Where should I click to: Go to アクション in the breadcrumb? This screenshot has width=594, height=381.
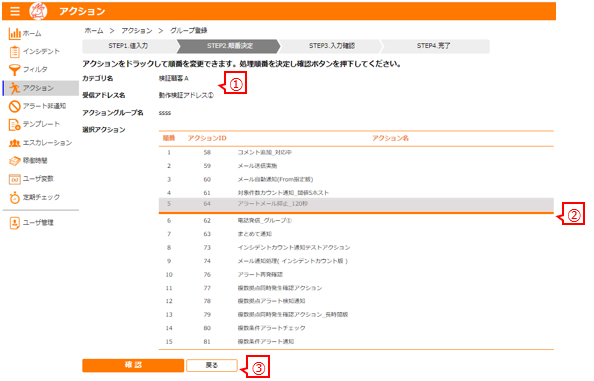[x=137, y=31]
